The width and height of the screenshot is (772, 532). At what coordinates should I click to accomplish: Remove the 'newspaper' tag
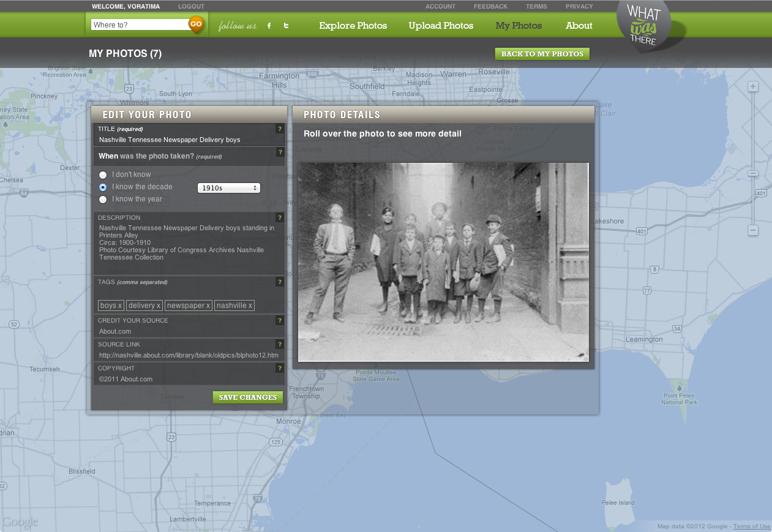click(x=208, y=305)
